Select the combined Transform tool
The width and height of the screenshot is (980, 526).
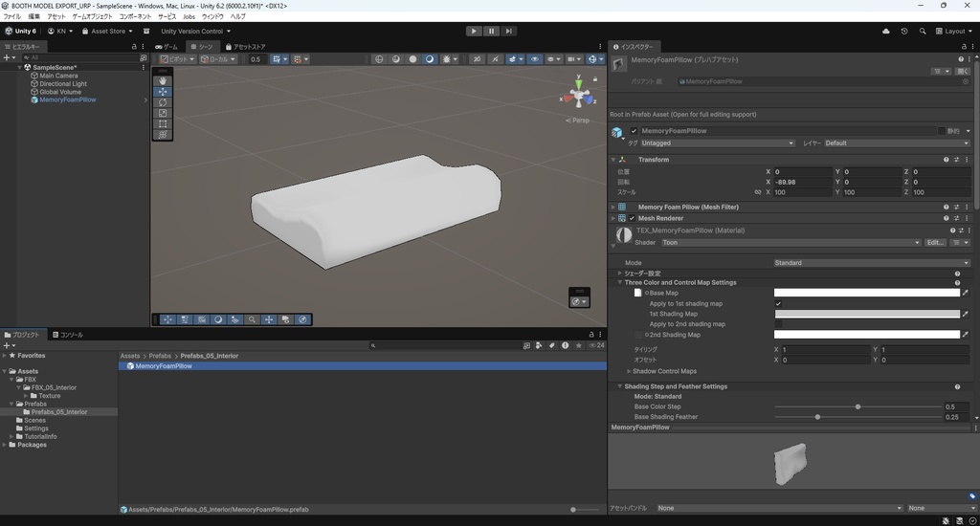point(163,134)
